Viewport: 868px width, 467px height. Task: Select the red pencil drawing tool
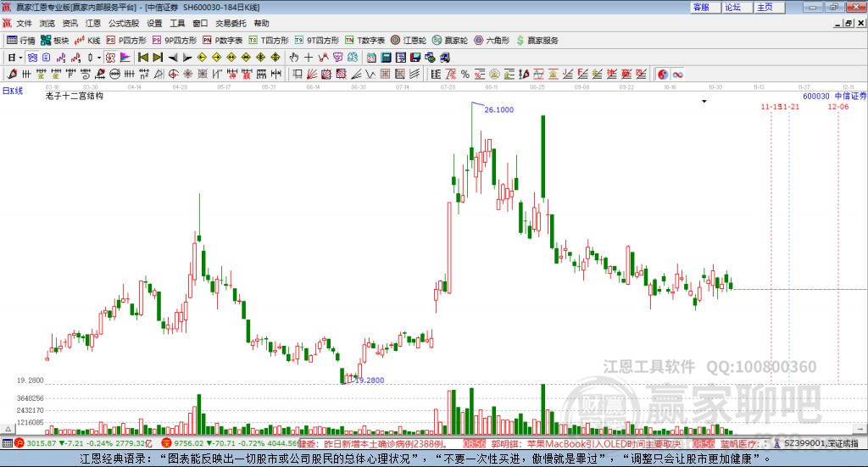pos(12,74)
